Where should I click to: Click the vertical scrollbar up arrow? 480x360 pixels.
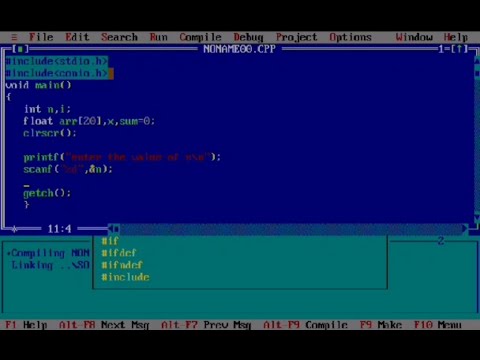(x=477, y=61)
